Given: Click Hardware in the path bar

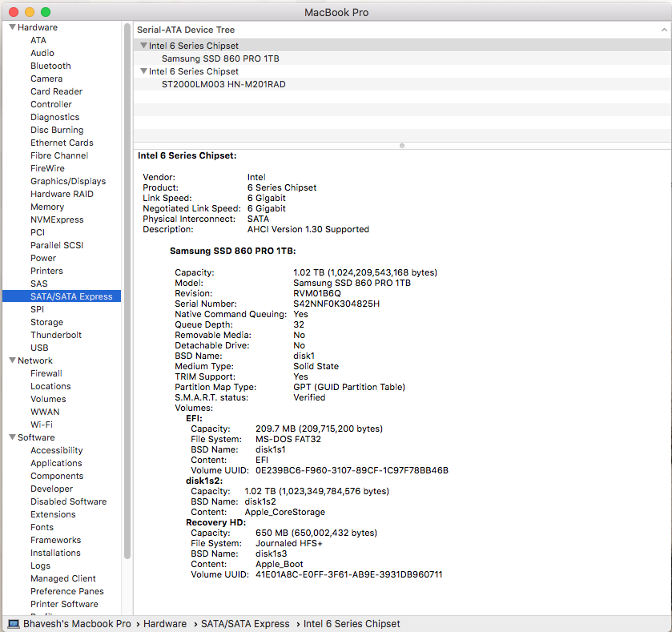Looking at the screenshot, I should pyautogui.click(x=165, y=624).
